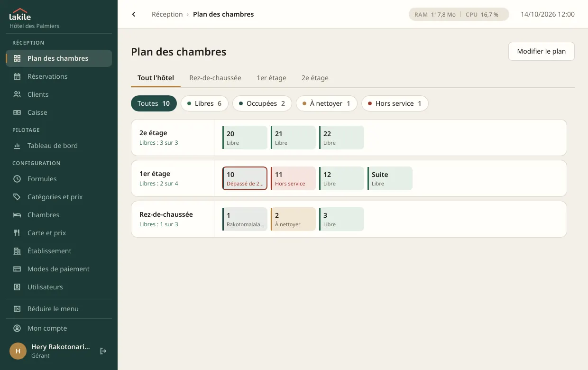This screenshot has height=370, width=588.
Task: Open room 1 occupied by Rakotomalala
Action: 245,219
